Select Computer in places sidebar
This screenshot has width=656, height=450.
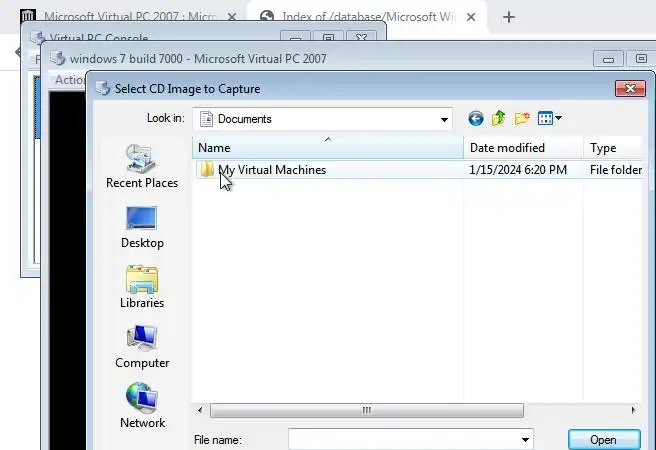142,347
